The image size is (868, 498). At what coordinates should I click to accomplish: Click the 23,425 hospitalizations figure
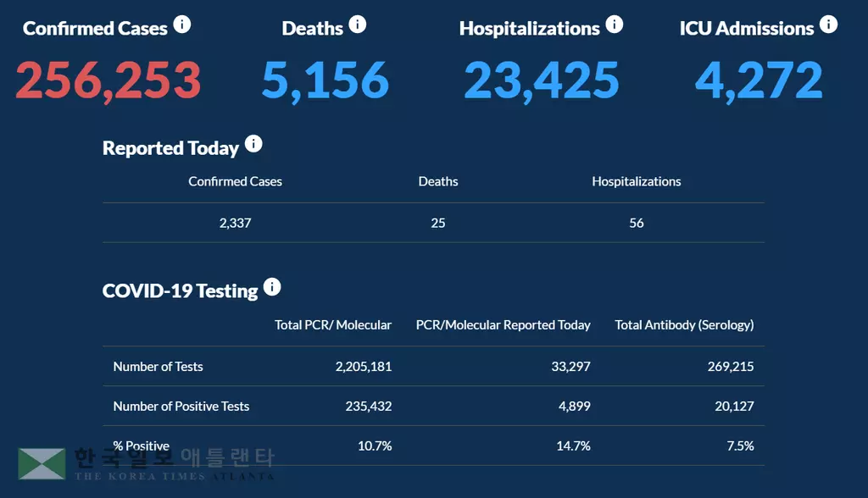tap(542, 80)
